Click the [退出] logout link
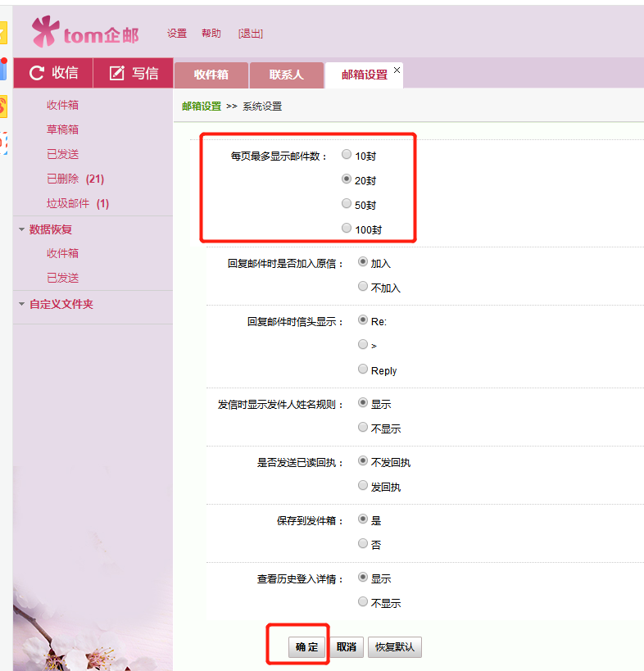The width and height of the screenshot is (644, 671). 251,34
